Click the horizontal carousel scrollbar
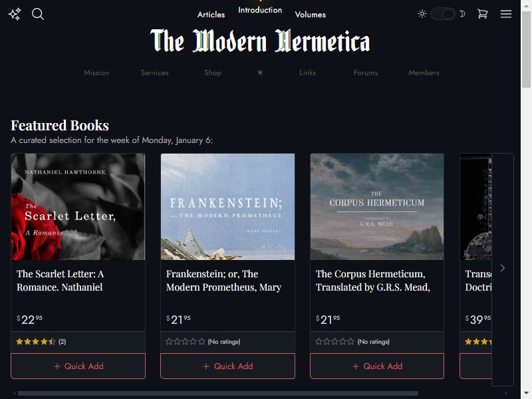The image size is (532, 399). point(218,393)
